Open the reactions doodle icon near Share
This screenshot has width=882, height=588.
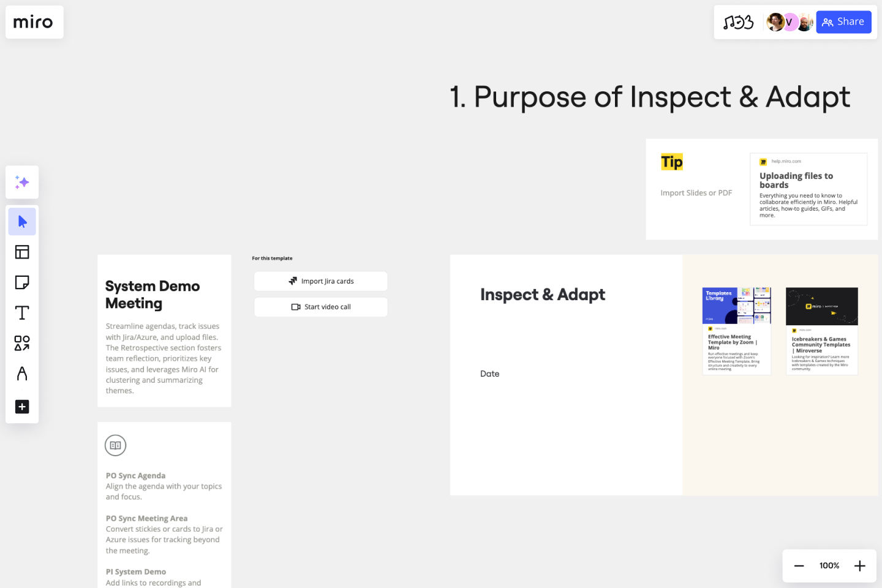pyautogui.click(x=739, y=21)
